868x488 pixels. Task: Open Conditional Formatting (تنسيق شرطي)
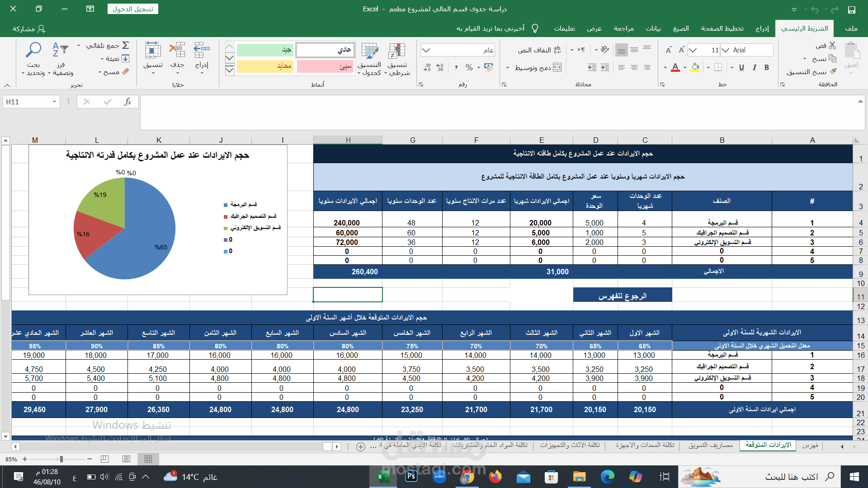pos(397,59)
